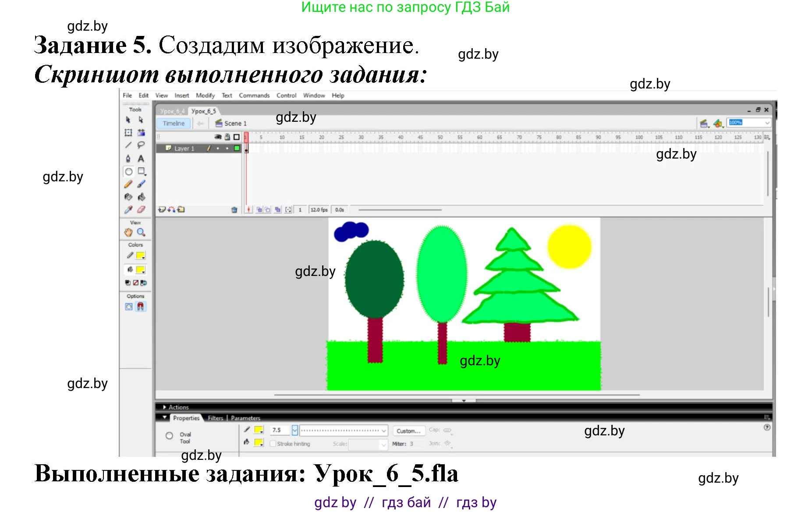Toggle show/hide all layers eye icon

tap(217, 137)
